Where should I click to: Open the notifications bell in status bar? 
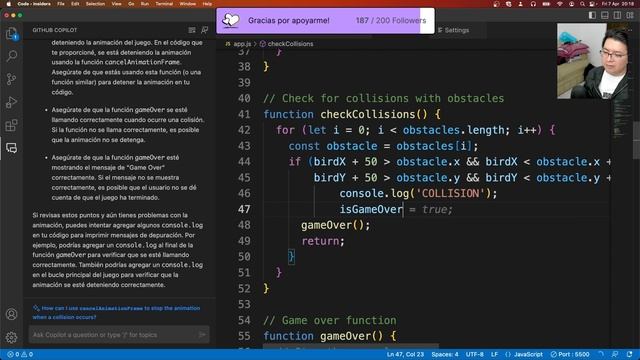tap(629, 354)
